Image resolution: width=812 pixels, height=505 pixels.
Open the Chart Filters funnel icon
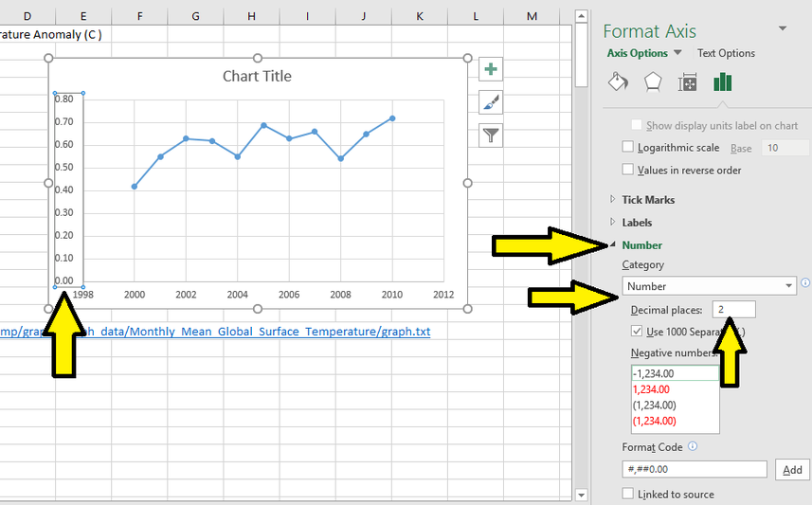pos(490,135)
